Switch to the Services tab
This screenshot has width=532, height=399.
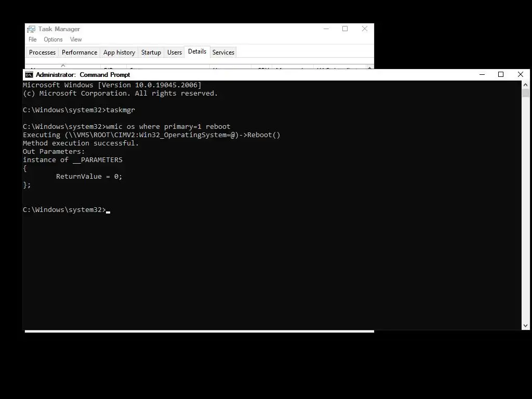click(223, 52)
